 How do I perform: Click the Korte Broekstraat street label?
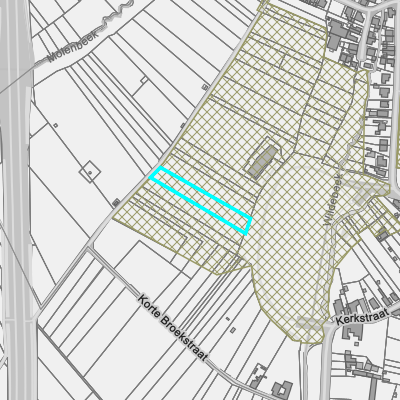click(173, 327)
